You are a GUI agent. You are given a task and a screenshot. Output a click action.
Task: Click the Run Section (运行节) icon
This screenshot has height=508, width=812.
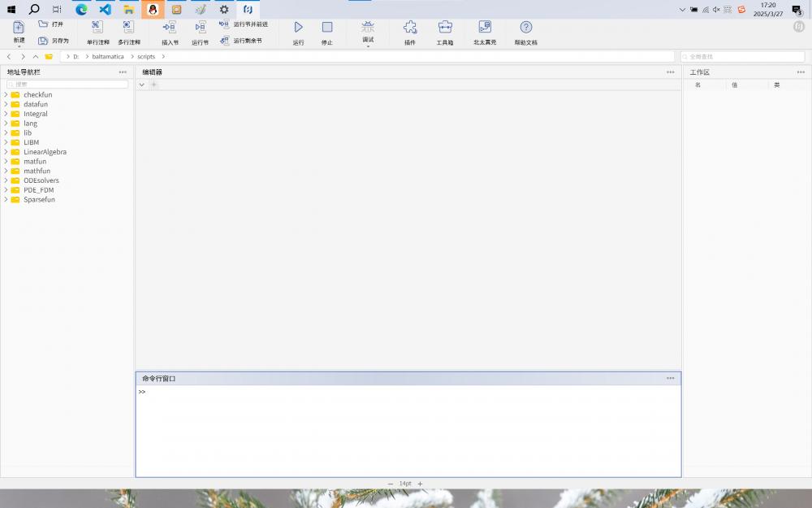point(200,28)
